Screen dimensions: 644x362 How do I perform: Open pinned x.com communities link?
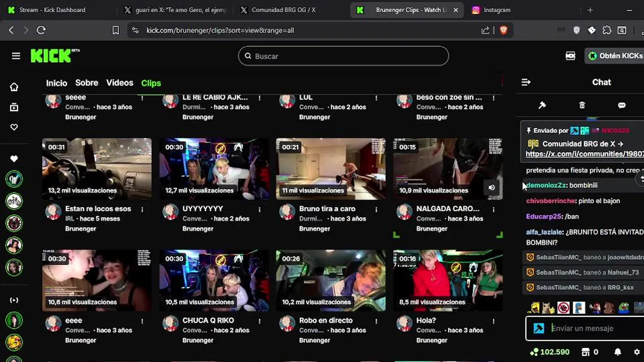click(585, 154)
